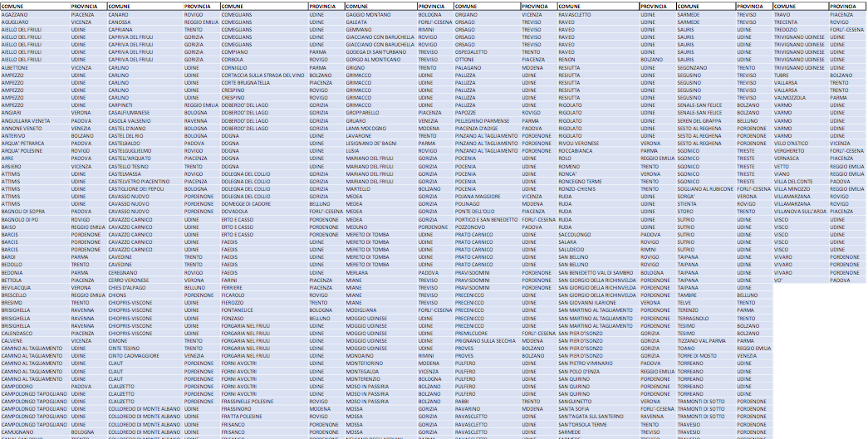Click the LAMA MOCOGNO cell
The image size is (868, 439).
coord(365,129)
